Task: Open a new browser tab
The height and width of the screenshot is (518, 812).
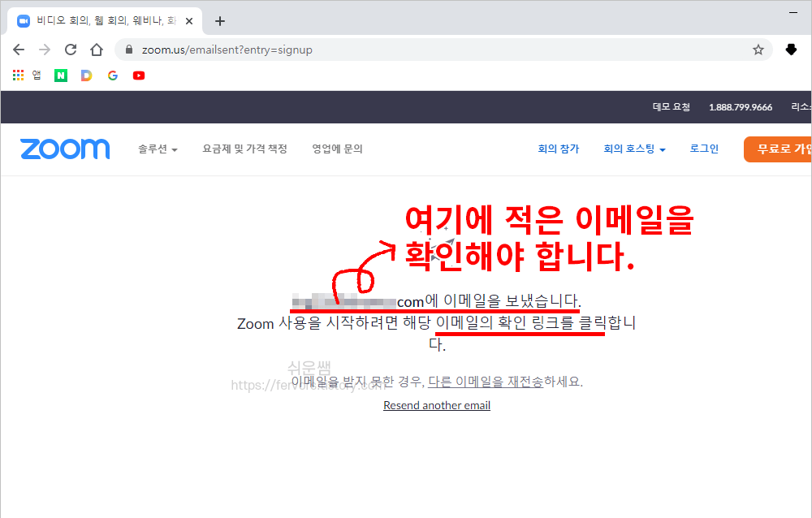Action: (219, 21)
